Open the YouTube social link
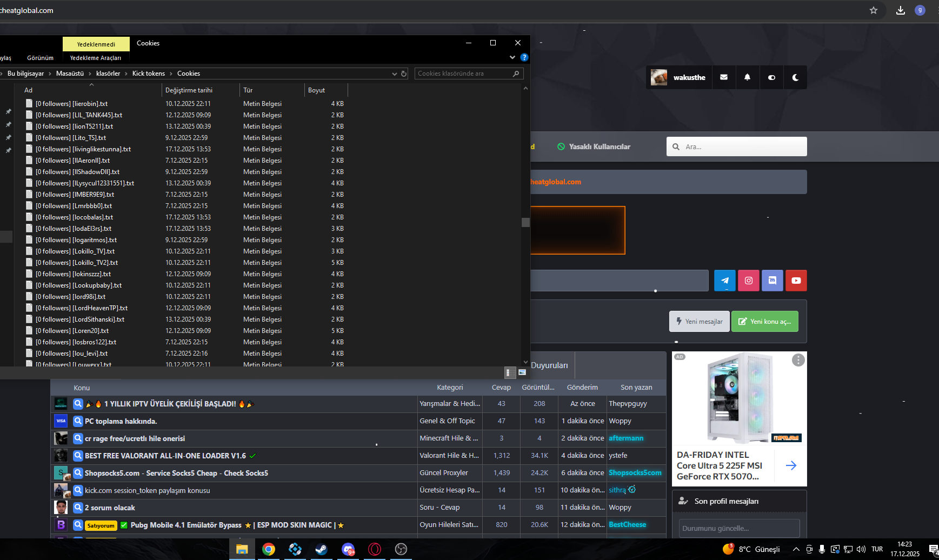The width and height of the screenshot is (939, 560). (796, 281)
